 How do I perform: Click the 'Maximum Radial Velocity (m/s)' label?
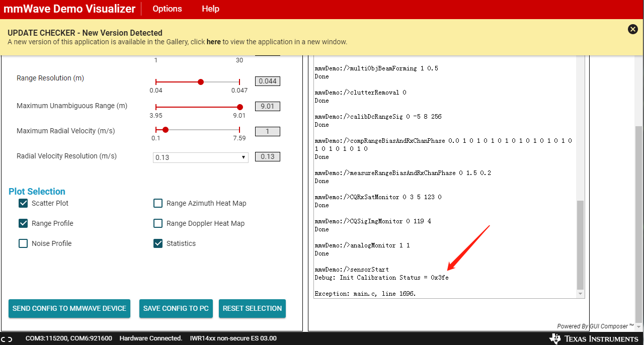click(x=66, y=131)
